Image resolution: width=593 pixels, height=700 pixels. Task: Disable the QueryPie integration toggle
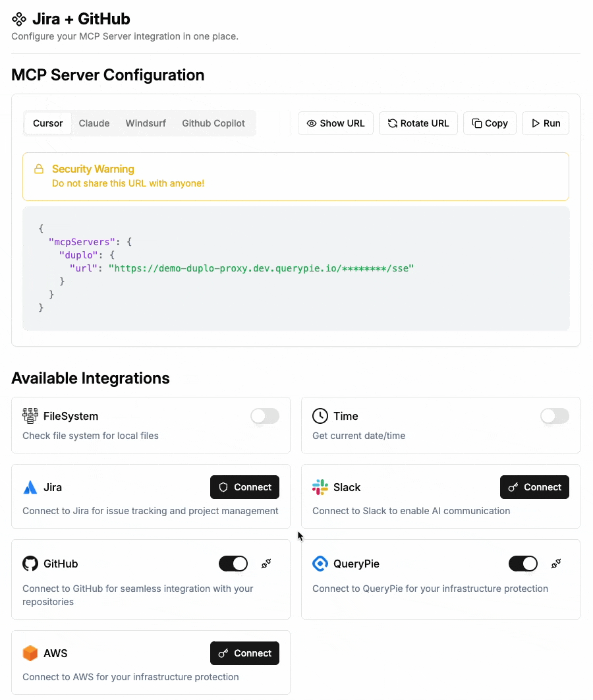[x=523, y=564]
